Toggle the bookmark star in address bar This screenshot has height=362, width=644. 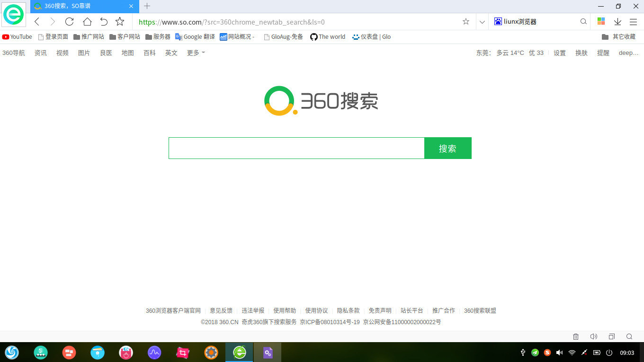[465, 22]
